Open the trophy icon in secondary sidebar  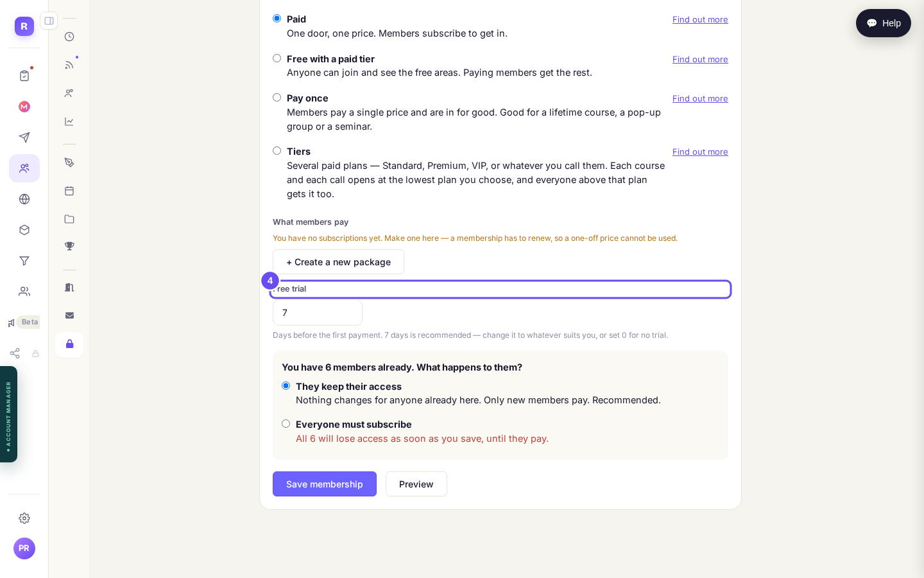tap(69, 247)
